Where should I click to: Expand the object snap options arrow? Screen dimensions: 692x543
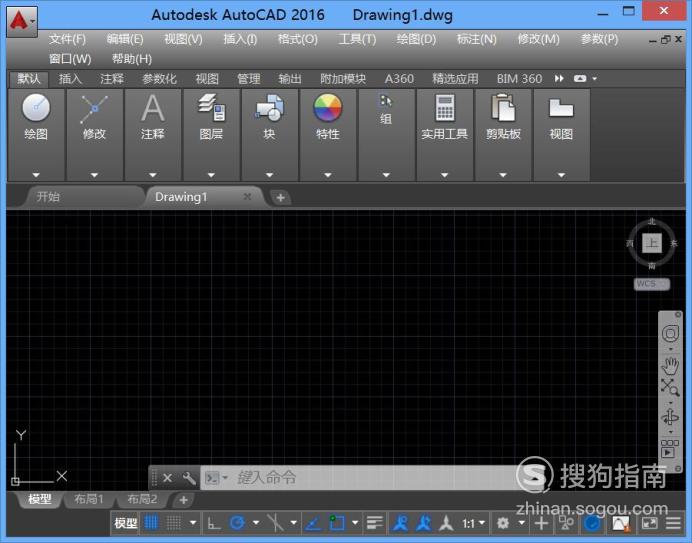point(355,523)
